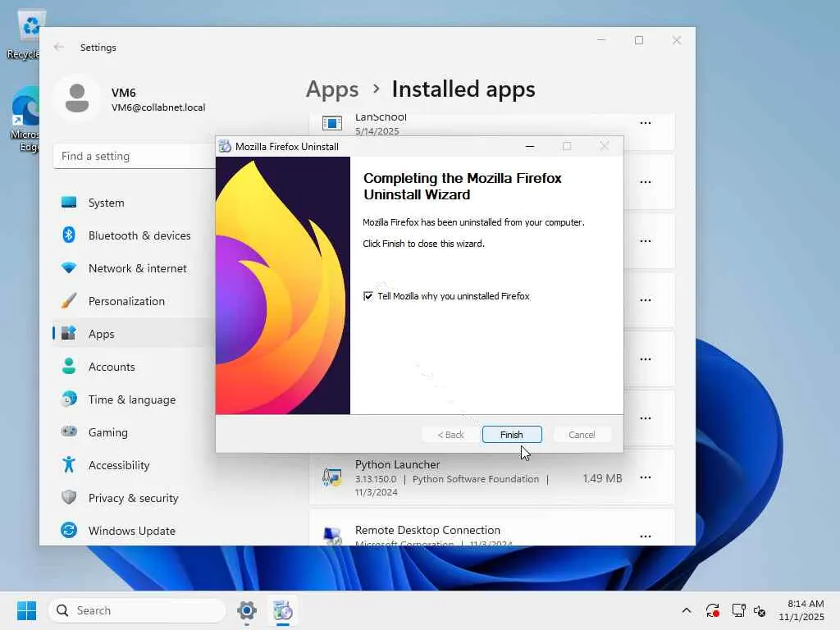Click the Privacy & security shield icon

[x=69, y=497]
